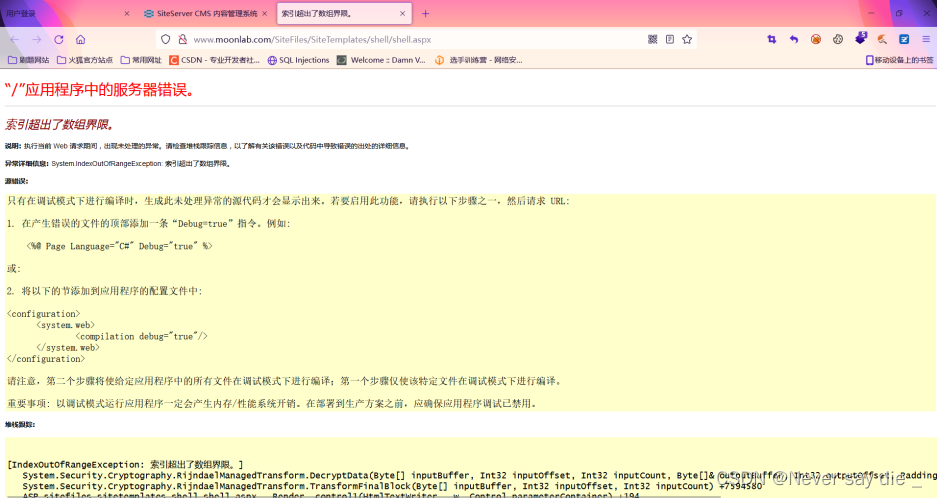Open the blue Z extension icon
The width and height of the screenshot is (937, 498).
tap(904, 39)
